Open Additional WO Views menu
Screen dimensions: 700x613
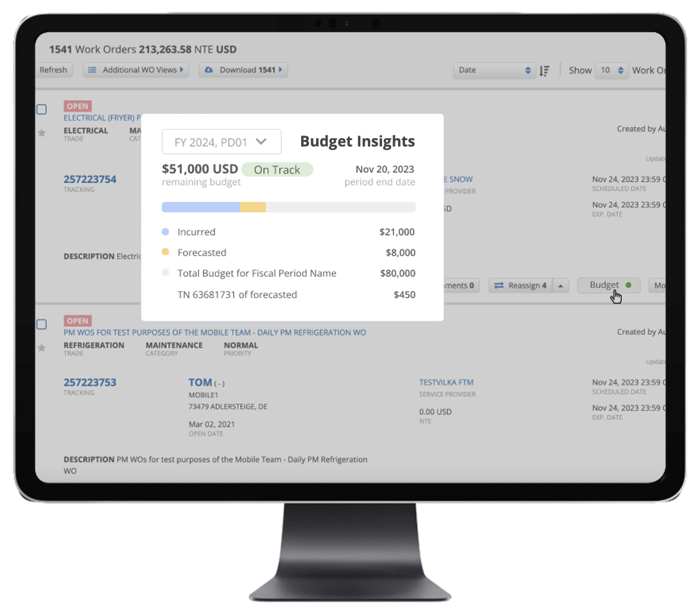tap(136, 69)
